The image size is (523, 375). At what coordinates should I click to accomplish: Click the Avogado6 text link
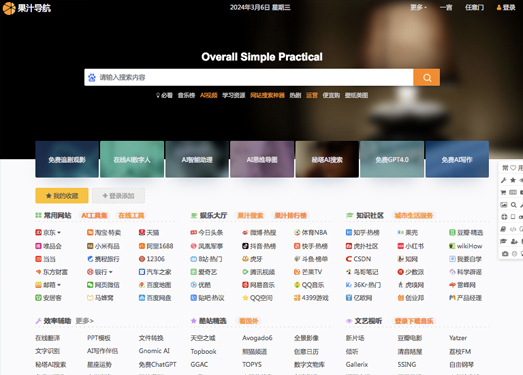click(257, 338)
